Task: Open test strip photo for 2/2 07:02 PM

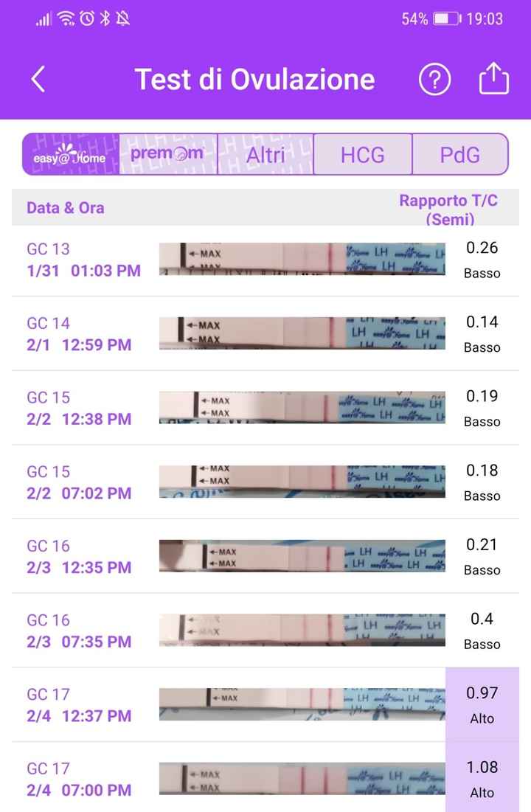Action: pos(302,482)
